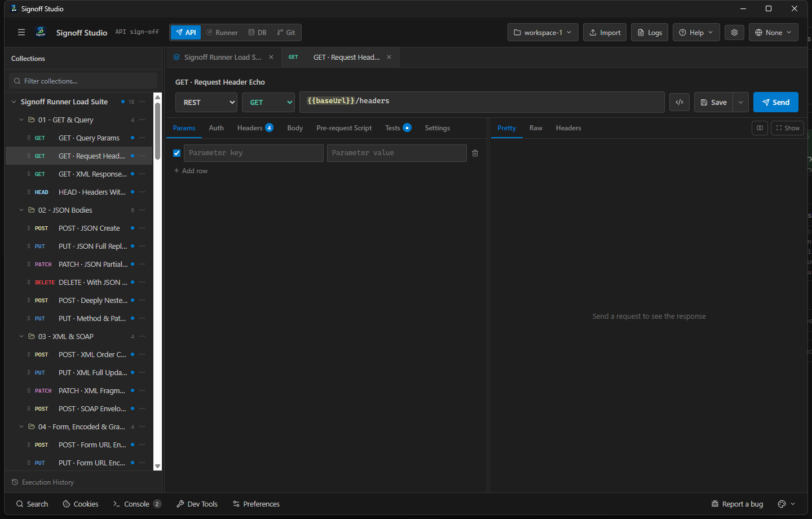
Task: Collapse 04 - Form, Encoded folder
Action: click(22, 426)
